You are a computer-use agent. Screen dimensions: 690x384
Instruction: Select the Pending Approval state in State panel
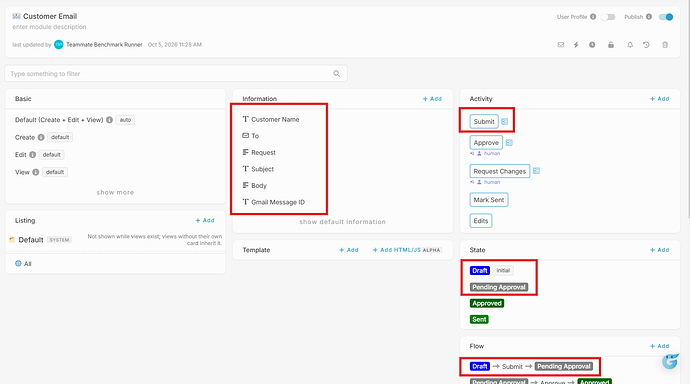[x=499, y=287]
